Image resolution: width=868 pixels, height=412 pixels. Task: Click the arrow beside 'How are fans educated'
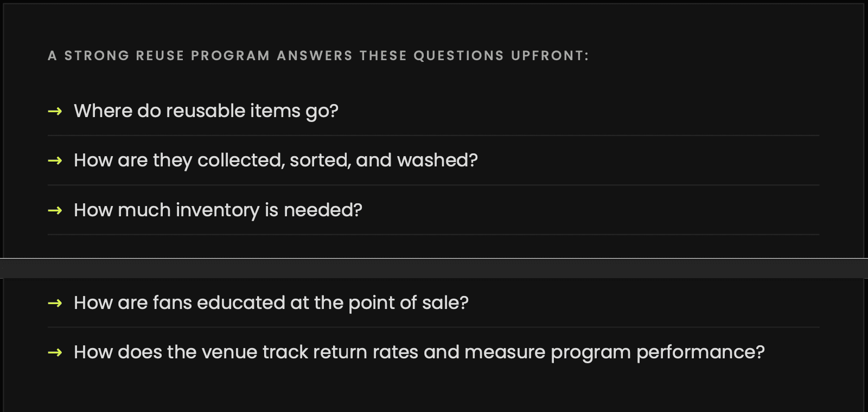coord(55,303)
